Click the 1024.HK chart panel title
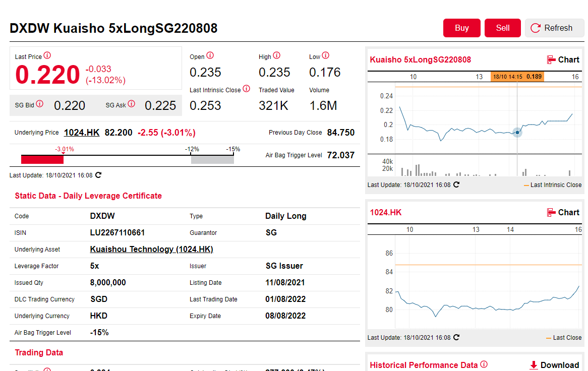 pos(385,213)
